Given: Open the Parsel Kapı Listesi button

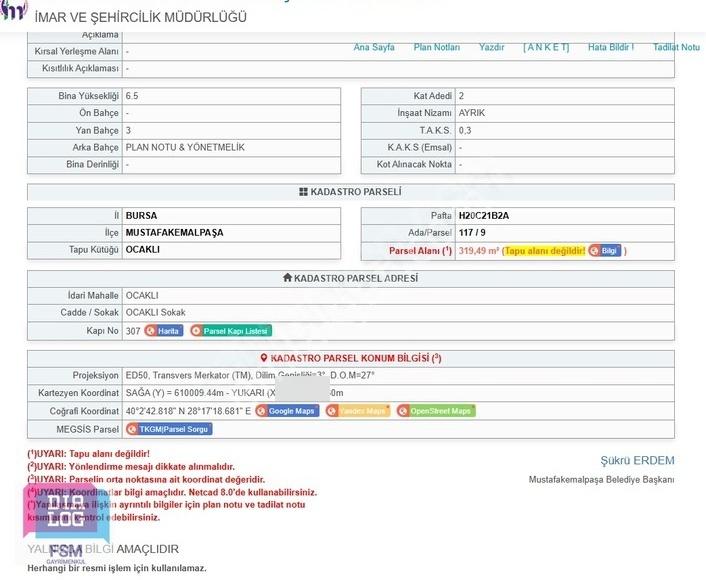Looking at the screenshot, I should click(x=231, y=331).
